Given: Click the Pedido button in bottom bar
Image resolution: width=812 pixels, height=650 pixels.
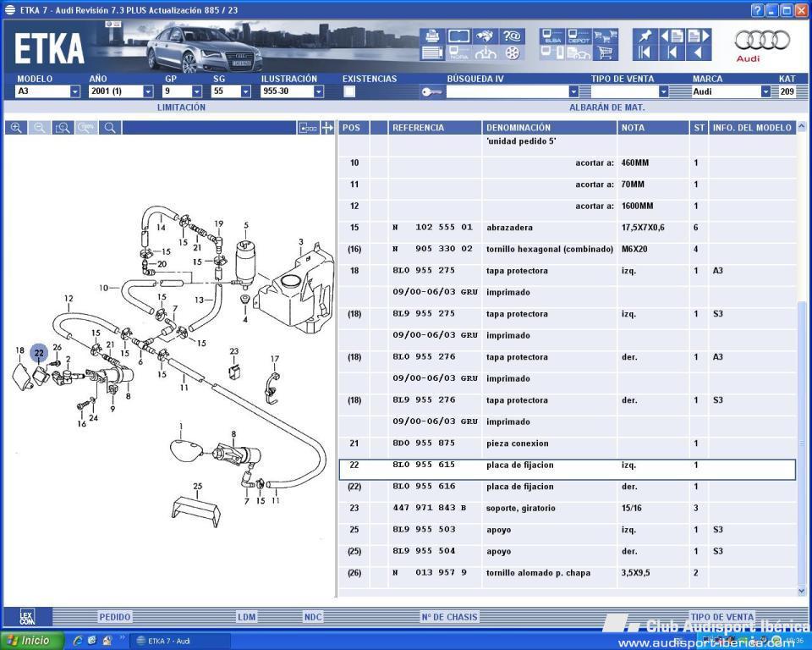Looking at the screenshot, I should (x=115, y=617).
